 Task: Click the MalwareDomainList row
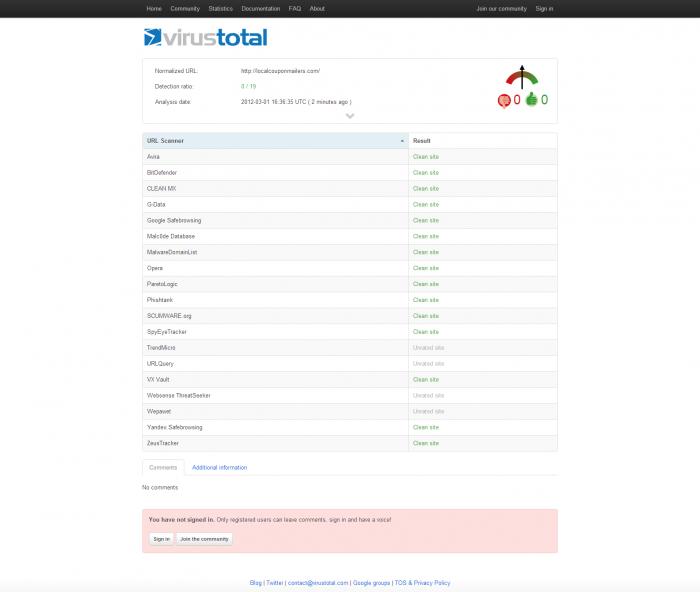tap(350, 252)
